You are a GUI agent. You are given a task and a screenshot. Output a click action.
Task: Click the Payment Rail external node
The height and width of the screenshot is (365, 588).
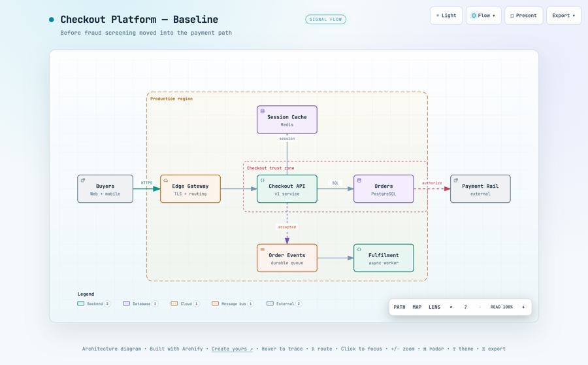(x=480, y=189)
